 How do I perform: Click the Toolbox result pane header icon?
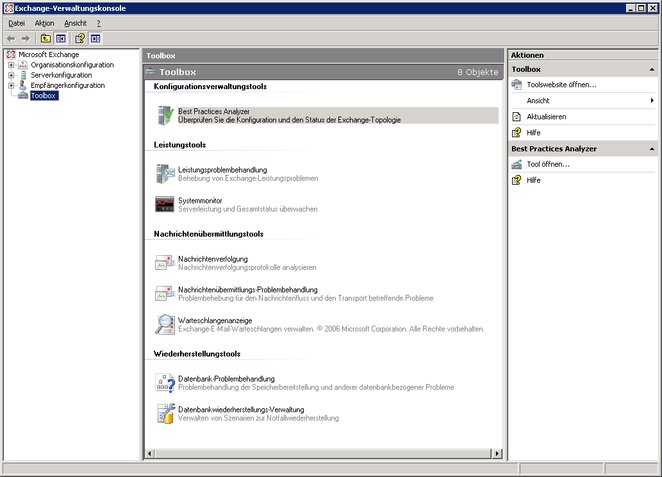pyautogui.click(x=151, y=72)
